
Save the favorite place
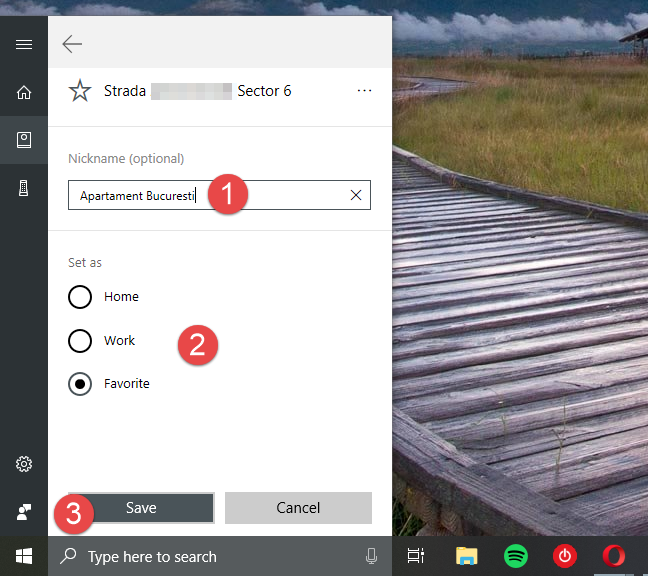pyautogui.click(x=141, y=508)
